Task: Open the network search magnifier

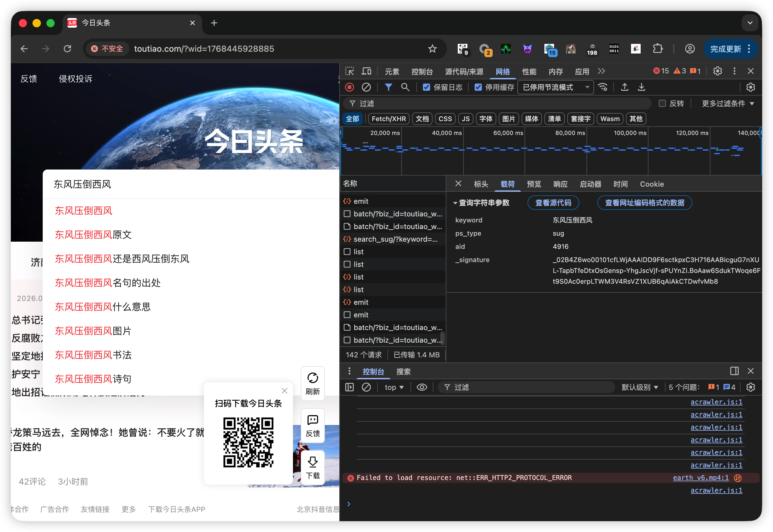Action: tap(405, 87)
